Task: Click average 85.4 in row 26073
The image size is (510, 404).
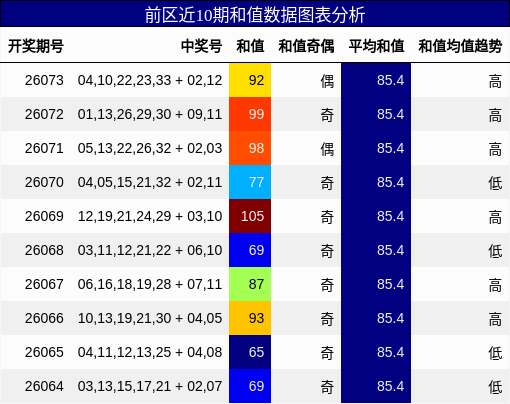Action: tap(390, 80)
